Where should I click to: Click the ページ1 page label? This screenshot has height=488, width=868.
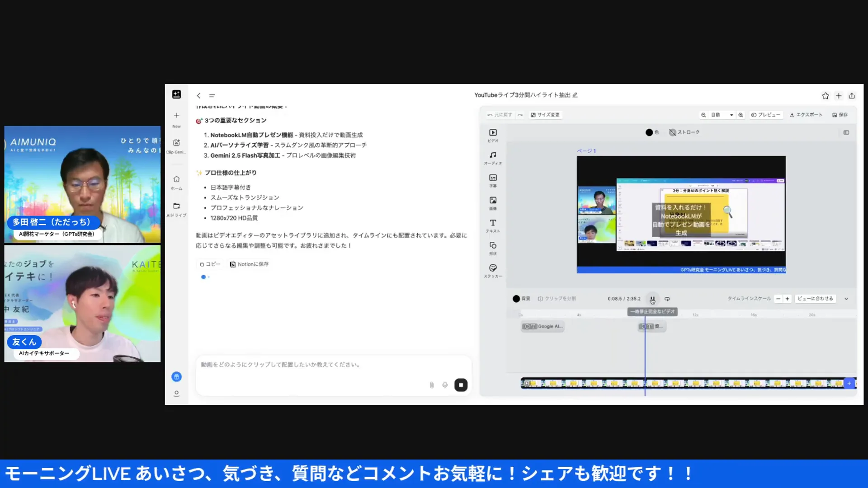586,151
